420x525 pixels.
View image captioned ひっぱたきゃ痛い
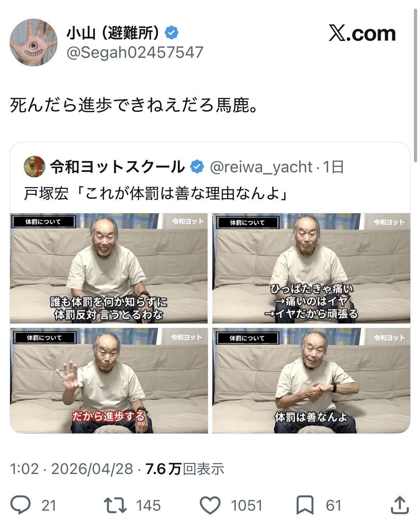[311, 268]
